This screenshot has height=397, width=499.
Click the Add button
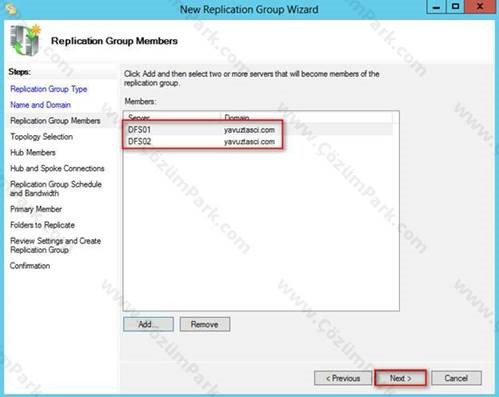[x=148, y=324]
